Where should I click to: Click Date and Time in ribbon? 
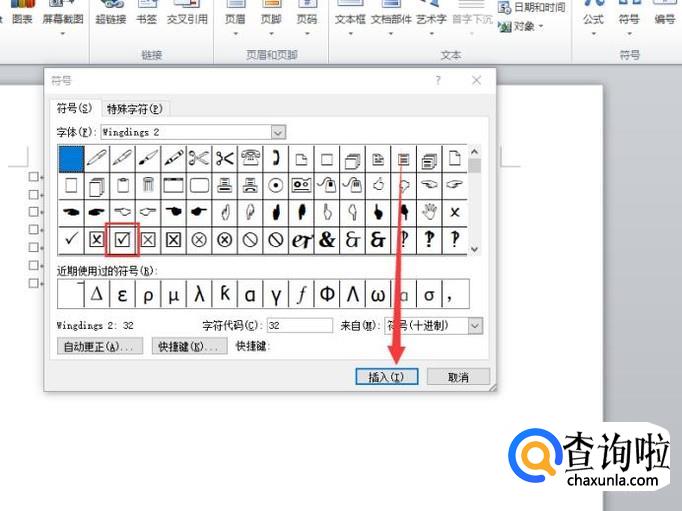pyautogui.click(x=532, y=7)
